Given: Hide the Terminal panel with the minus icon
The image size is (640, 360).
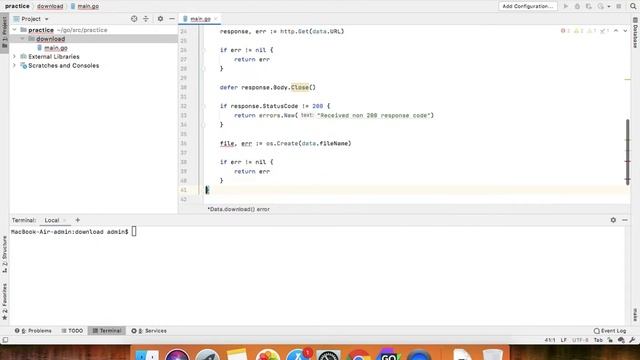Looking at the screenshot, I should (x=625, y=220).
